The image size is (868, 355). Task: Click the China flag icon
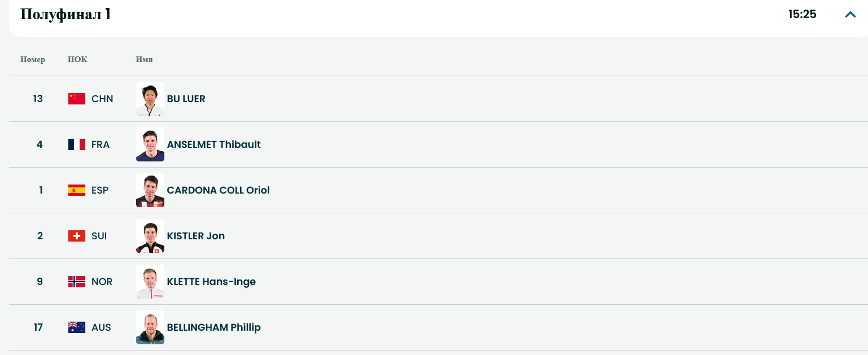point(76,99)
